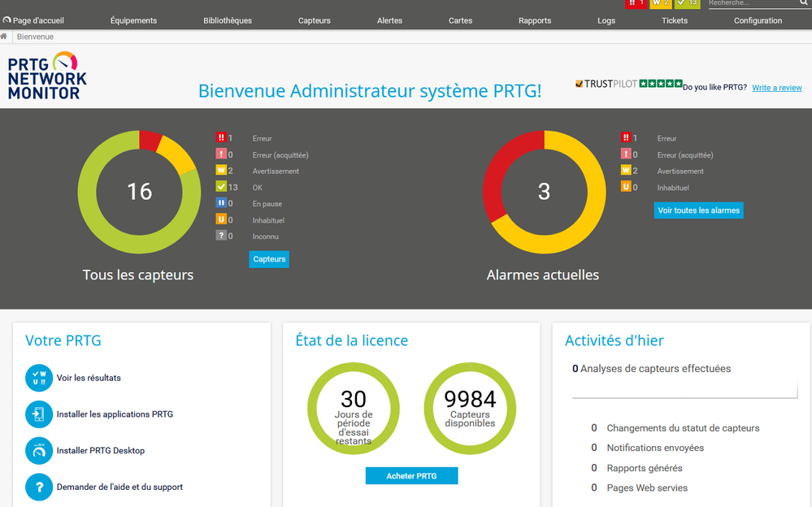The width and height of the screenshot is (812, 507).
Task: Click the icon beside Installer les applications PRTG
Action: coord(39,414)
